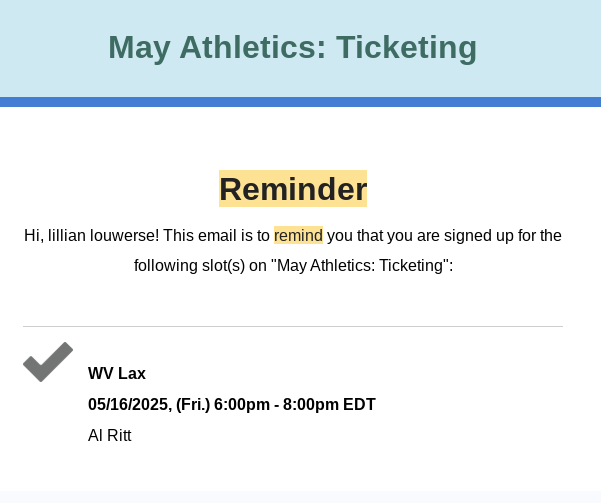Click the highlighted word "remind" in the message

coord(298,236)
